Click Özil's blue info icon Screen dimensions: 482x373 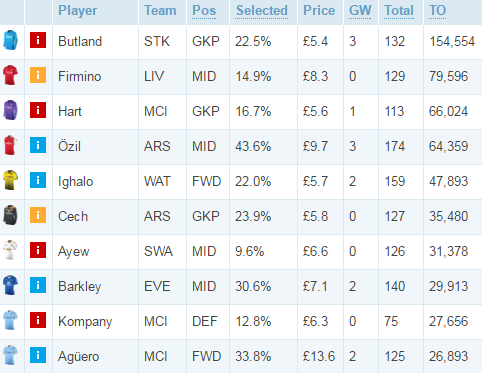pyautogui.click(x=38, y=145)
